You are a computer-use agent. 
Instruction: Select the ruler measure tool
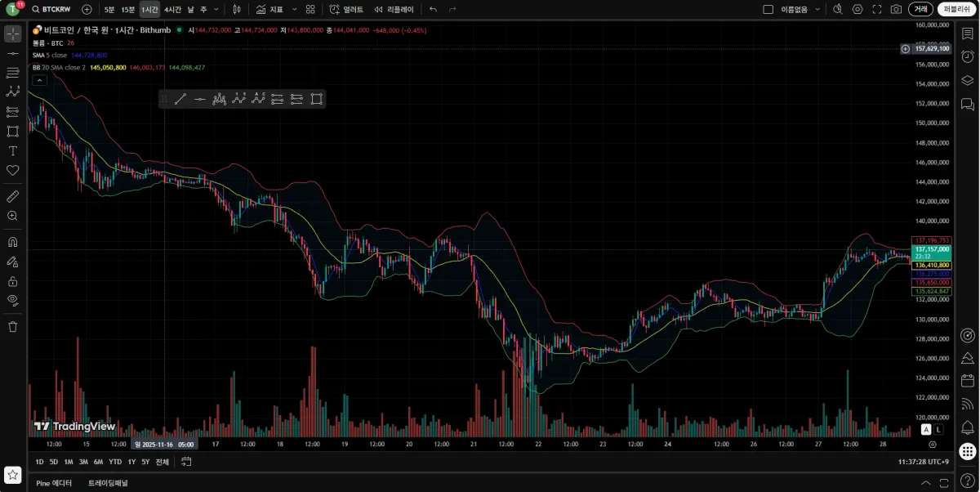tap(12, 196)
